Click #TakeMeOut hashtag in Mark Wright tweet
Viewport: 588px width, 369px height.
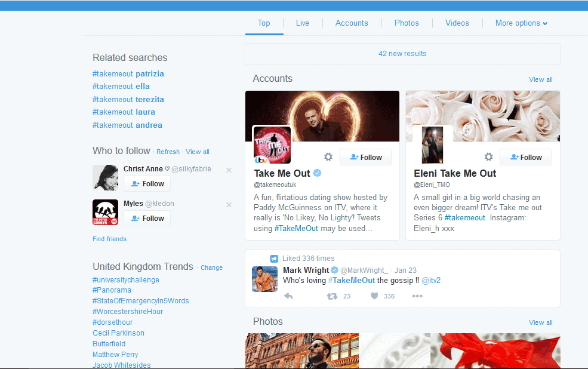(x=352, y=281)
